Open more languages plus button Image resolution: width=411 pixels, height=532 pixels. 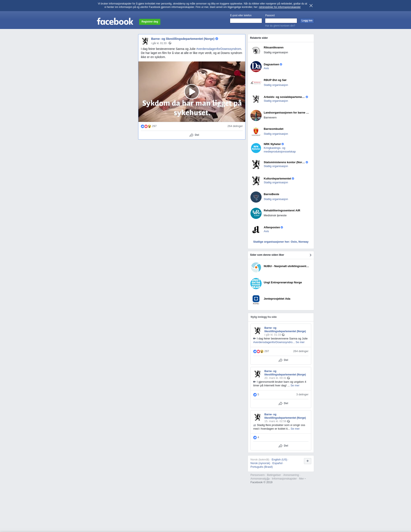307,461
